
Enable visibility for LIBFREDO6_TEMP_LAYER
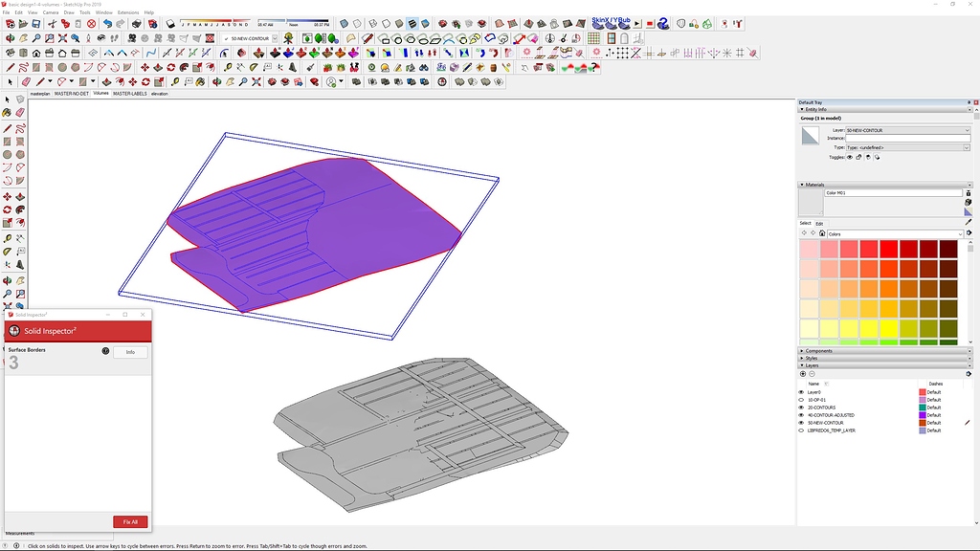(802, 430)
